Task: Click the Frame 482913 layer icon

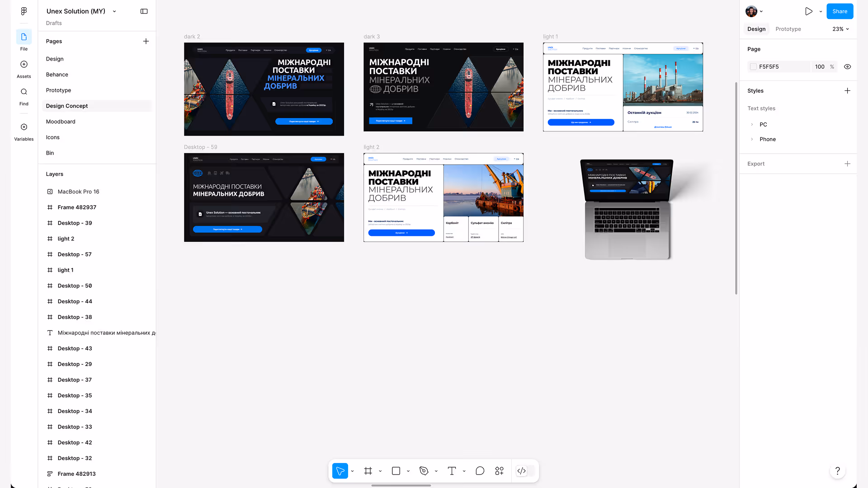Action: click(x=50, y=474)
